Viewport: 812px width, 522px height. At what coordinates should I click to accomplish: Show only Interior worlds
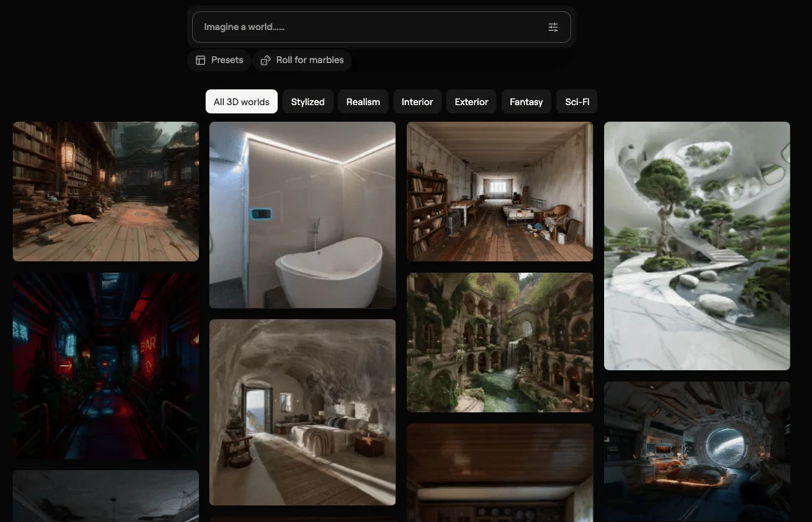pos(417,101)
